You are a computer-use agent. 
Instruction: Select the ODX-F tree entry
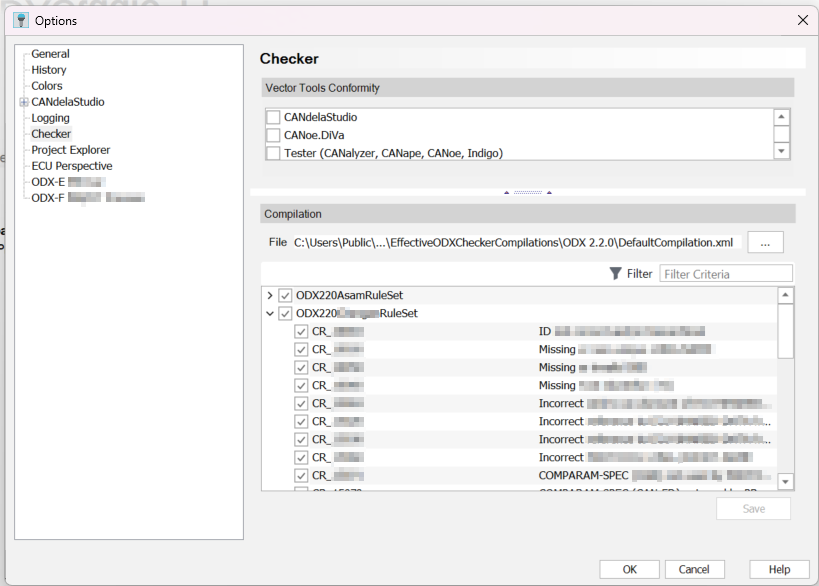(x=88, y=198)
